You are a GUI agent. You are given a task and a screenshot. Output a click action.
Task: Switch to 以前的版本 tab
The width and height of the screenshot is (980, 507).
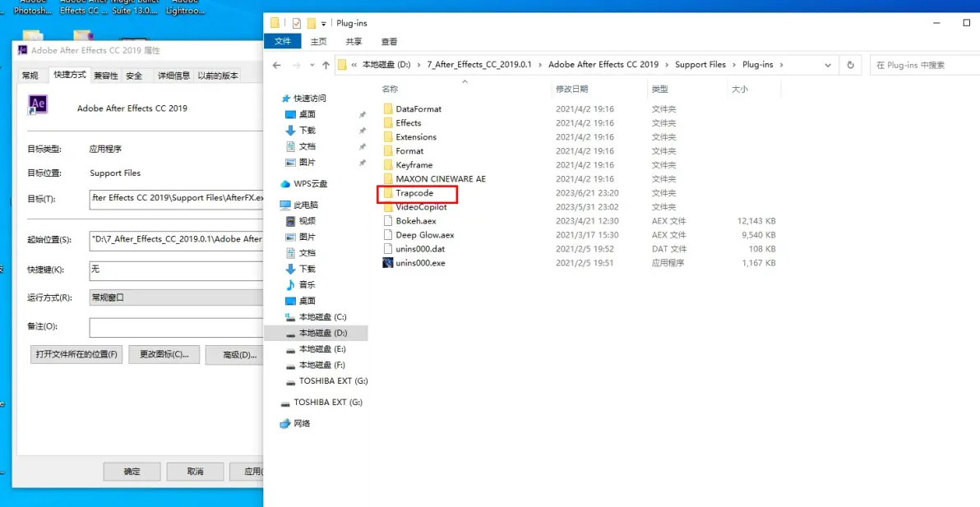pos(218,76)
